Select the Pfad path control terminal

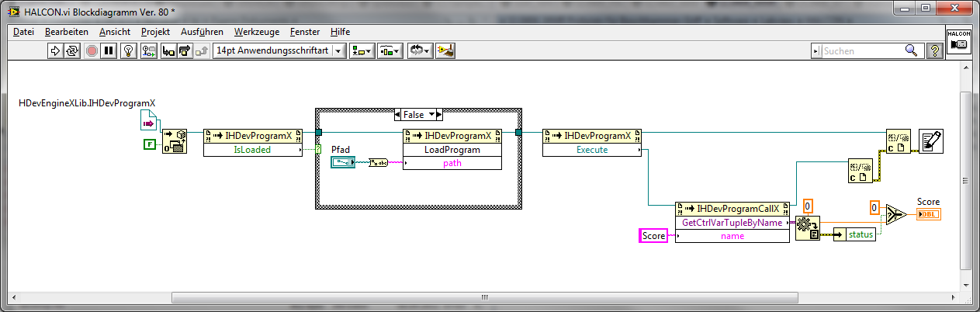click(x=342, y=162)
